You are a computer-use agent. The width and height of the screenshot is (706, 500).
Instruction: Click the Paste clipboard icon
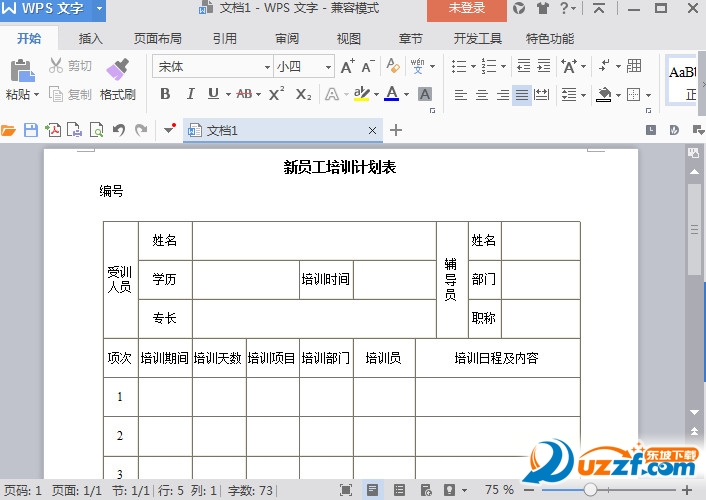(22, 71)
